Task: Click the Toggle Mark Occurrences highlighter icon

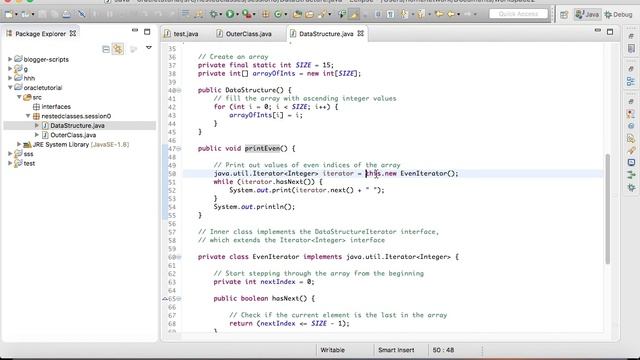Action: 354,15
